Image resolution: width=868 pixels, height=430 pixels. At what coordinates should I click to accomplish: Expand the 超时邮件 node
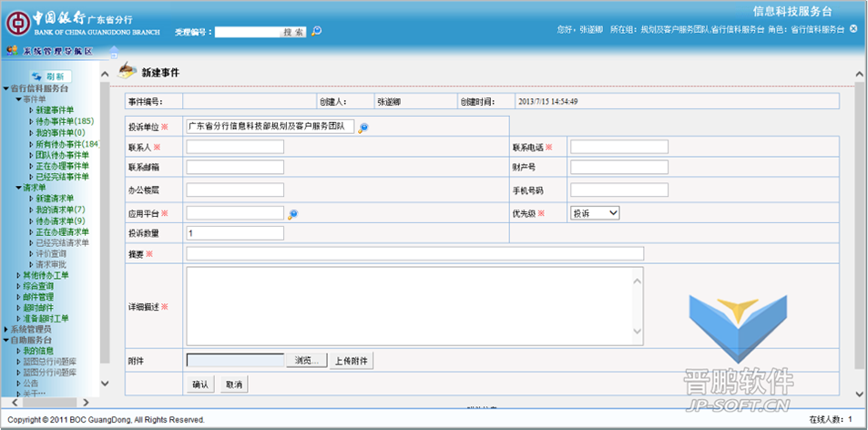[x=18, y=308]
